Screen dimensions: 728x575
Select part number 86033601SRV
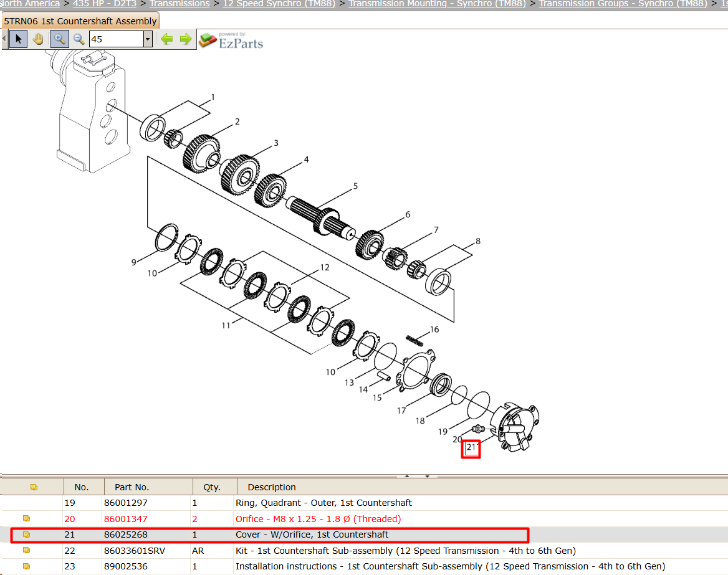[x=135, y=551]
